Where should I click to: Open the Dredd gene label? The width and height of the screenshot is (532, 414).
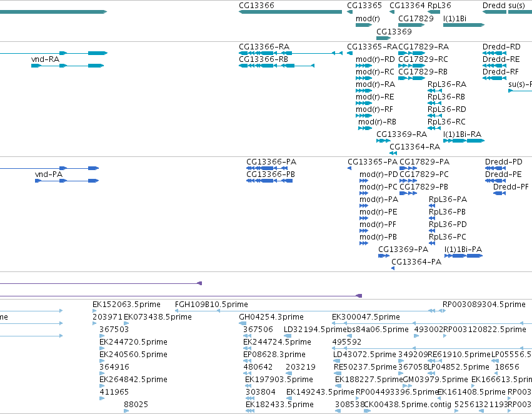[494, 6]
